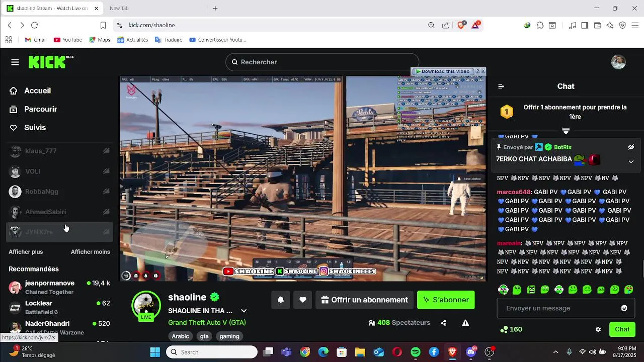Focus the Rechercher search field
The image size is (644, 362).
pos(322,62)
